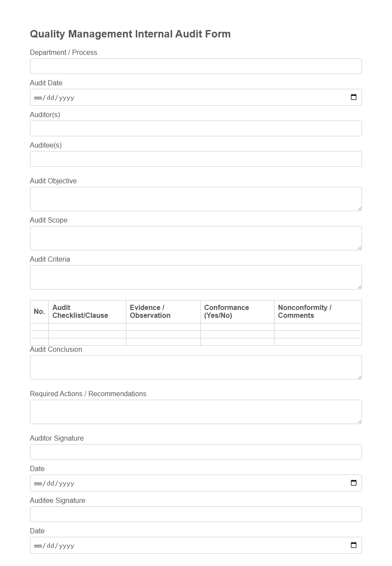Screen dimensions: 392x566
Task: Click inside the Audit Criteria text area
Action: 196,276
